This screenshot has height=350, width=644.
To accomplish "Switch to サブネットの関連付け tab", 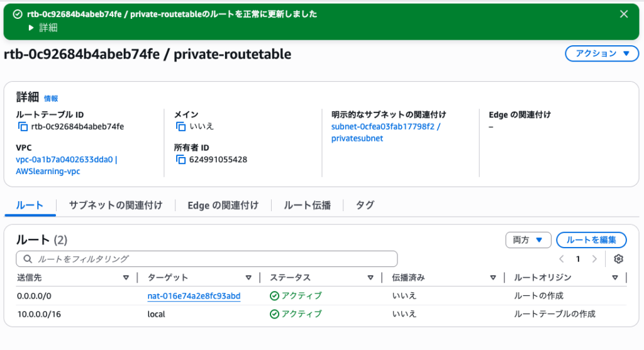I will (115, 205).
